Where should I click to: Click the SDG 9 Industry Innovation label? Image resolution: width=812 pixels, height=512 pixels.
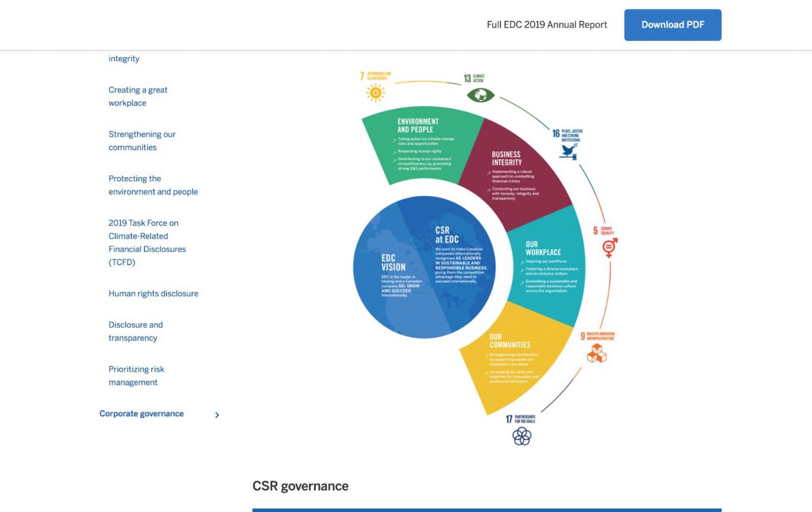tap(598, 336)
